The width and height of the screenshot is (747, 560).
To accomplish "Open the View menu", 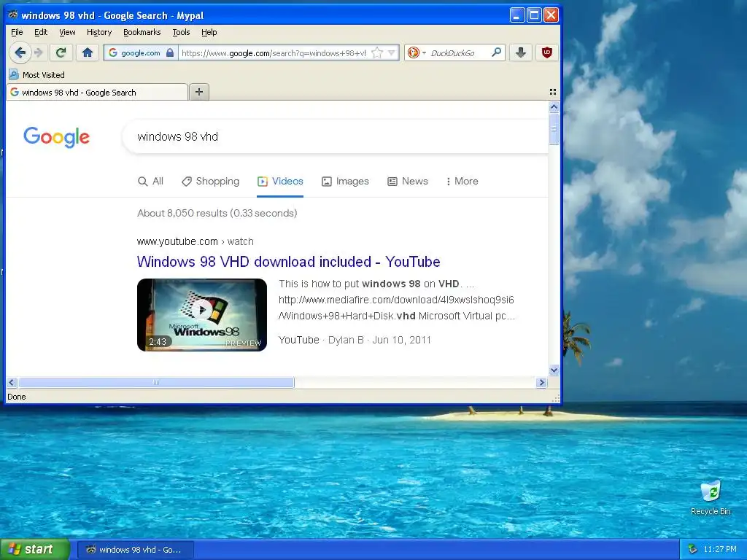I will point(67,32).
